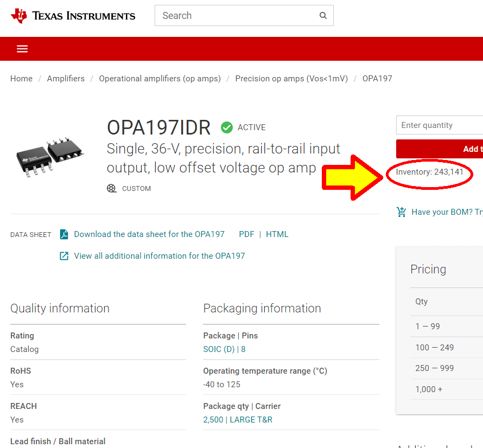Click the Packaging information heading
Screen dimensions: 483x448
[262, 308]
